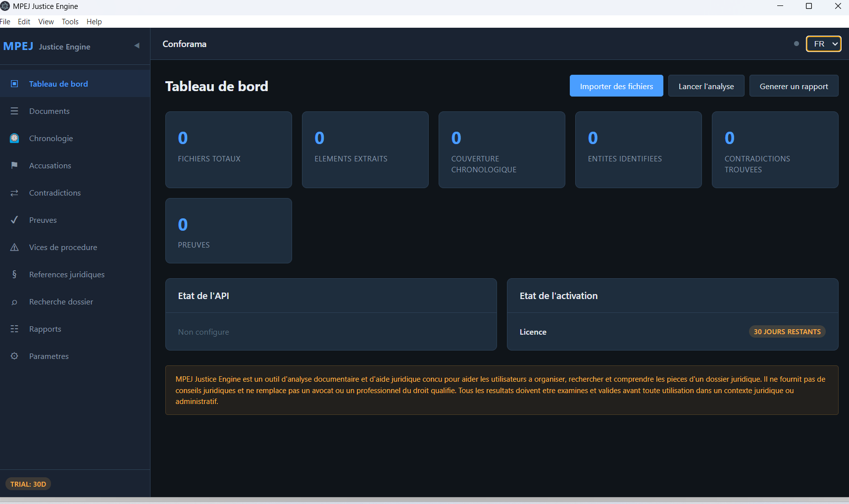Click the 30 JOURS RESTANTS license badge

pyautogui.click(x=787, y=332)
